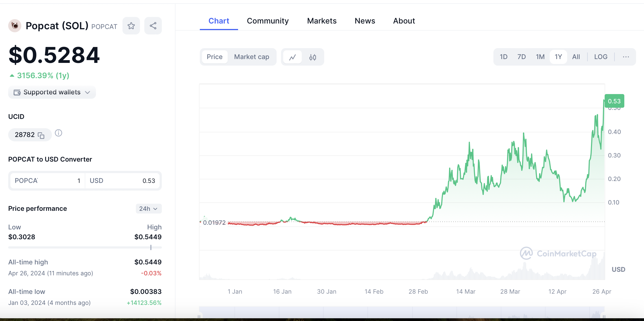Click the chart range slider left handle

tap(199, 316)
